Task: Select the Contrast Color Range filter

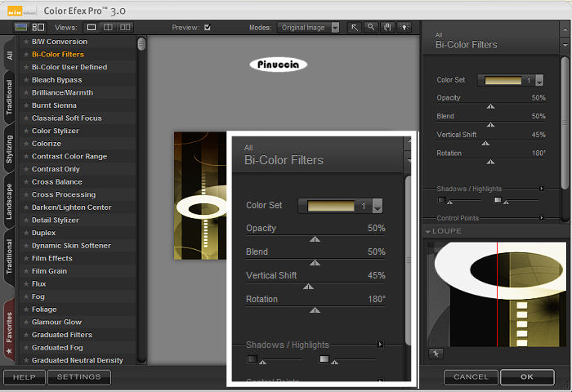Action: 69,157
